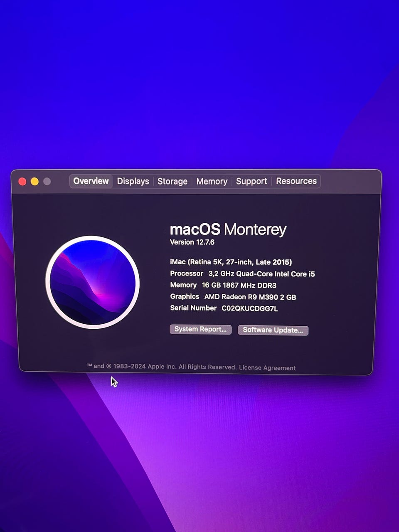Go to the Resources tab

point(296,181)
